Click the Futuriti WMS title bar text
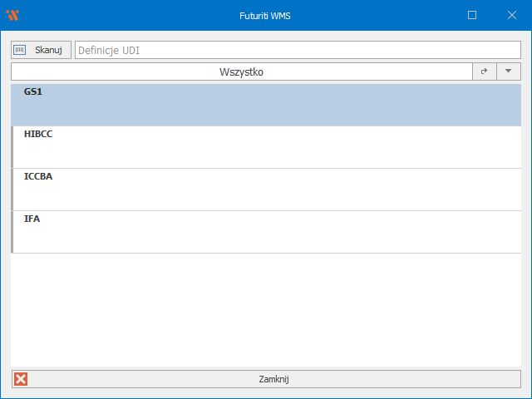The height and width of the screenshot is (399, 532). pyautogui.click(x=265, y=15)
